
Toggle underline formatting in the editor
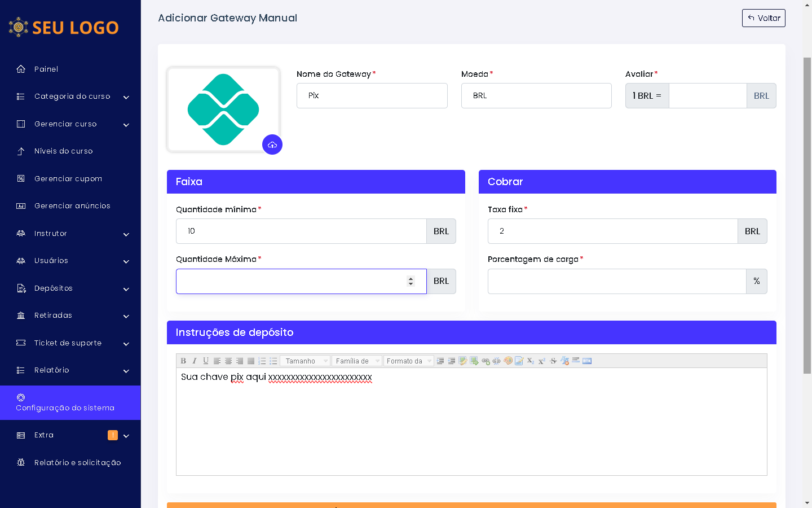206,361
